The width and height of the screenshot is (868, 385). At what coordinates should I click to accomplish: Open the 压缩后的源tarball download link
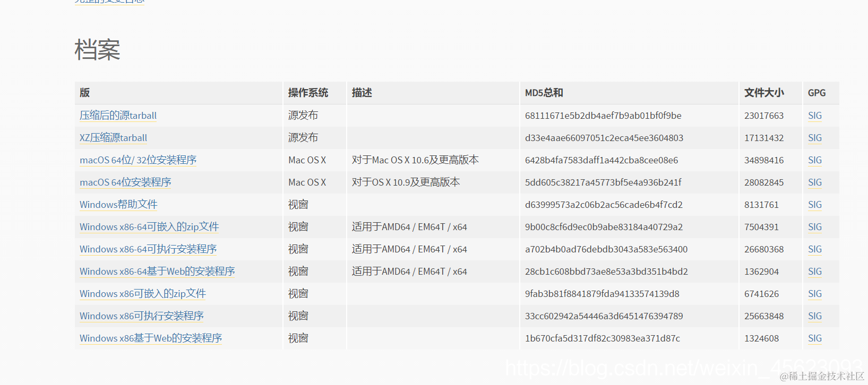pyautogui.click(x=118, y=116)
